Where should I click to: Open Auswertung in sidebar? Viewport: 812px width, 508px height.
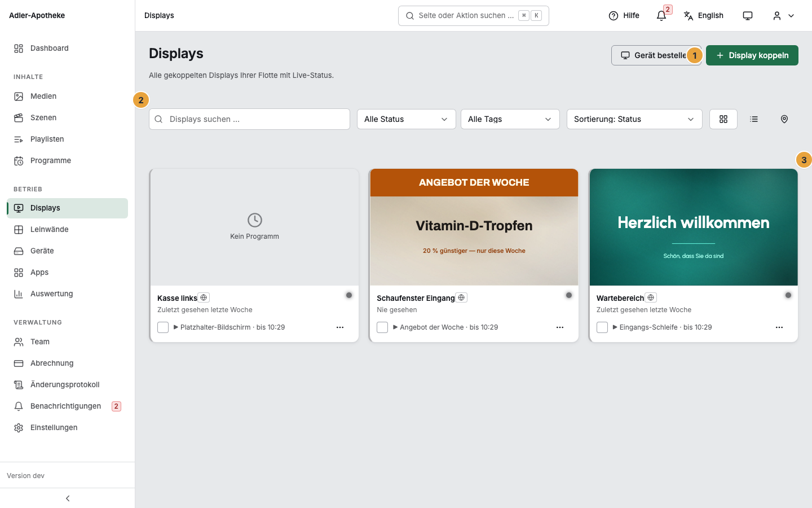(x=68, y=294)
